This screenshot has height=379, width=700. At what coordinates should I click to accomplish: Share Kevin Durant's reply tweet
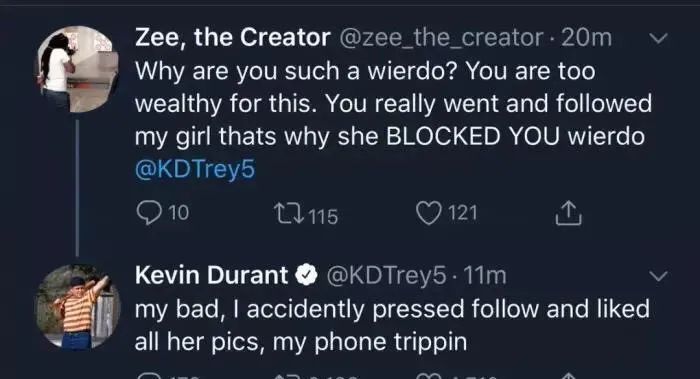tap(568, 376)
